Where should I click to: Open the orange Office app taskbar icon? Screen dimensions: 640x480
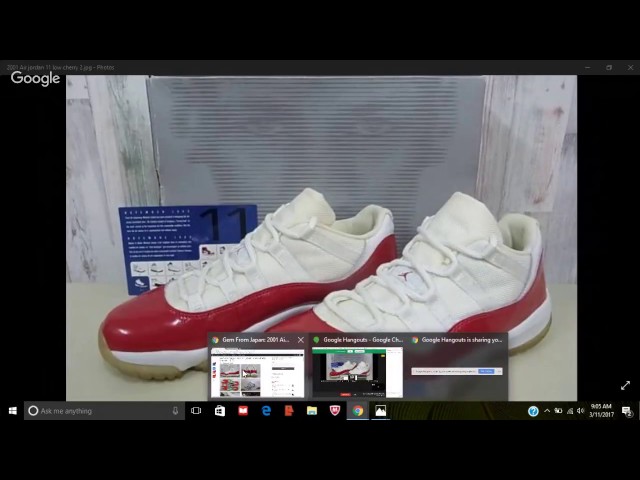point(289,411)
